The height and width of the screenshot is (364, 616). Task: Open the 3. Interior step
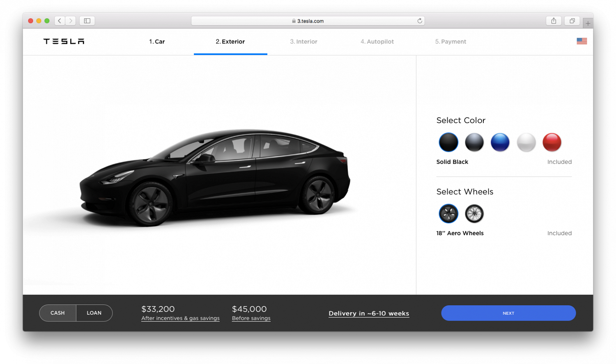[x=303, y=42]
